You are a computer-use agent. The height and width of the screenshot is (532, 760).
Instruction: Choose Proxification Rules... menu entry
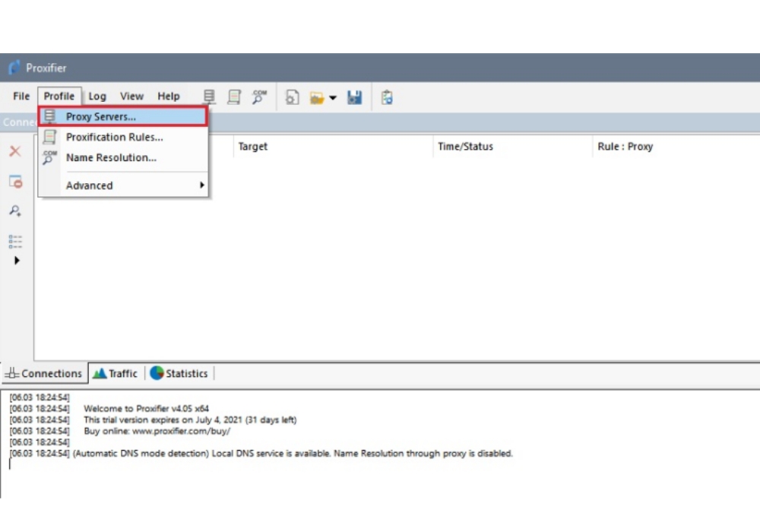click(x=123, y=137)
